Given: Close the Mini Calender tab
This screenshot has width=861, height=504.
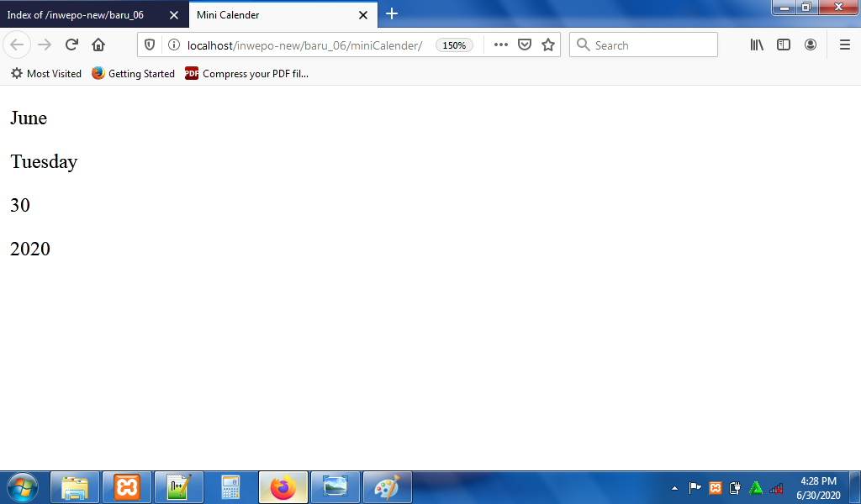Looking at the screenshot, I should [363, 15].
